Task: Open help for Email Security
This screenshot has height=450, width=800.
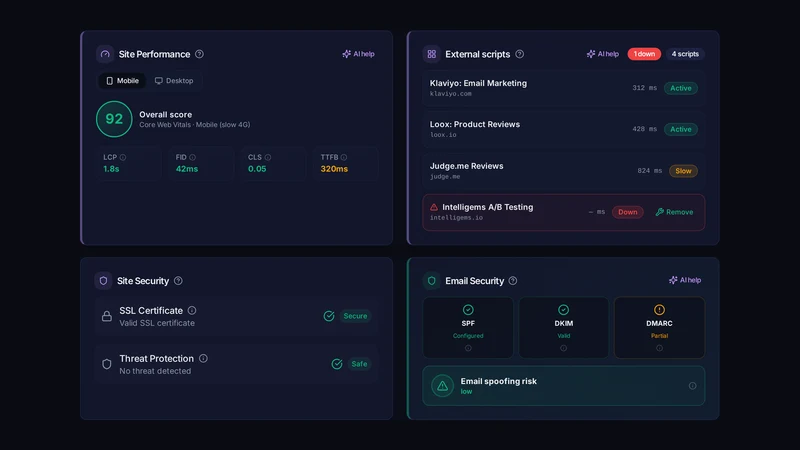Action: click(x=513, y=281)
